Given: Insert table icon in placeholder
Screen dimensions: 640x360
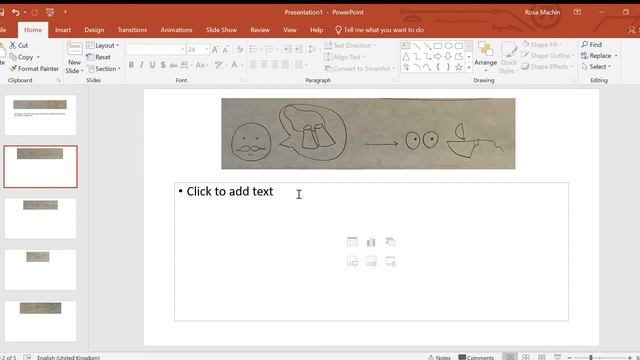Looking at the screenshot, I should coord(352,242).
